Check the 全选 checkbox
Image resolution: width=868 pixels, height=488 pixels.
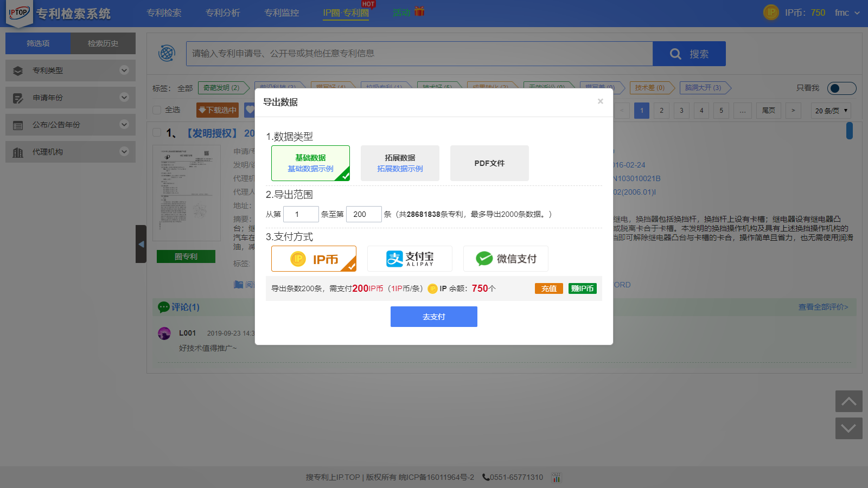point(157,110)
